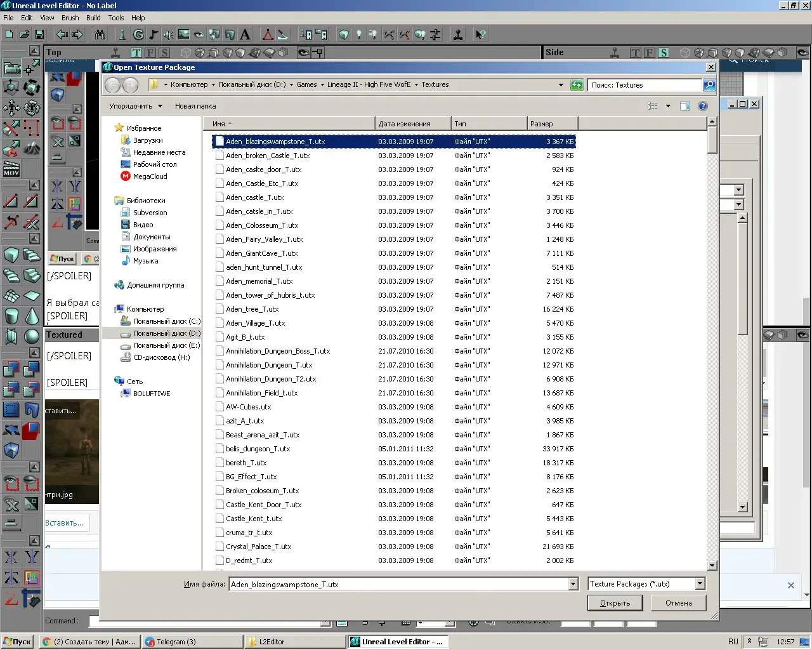Click the Отмена button
812x650 pixels.
(x=679, y=603)
